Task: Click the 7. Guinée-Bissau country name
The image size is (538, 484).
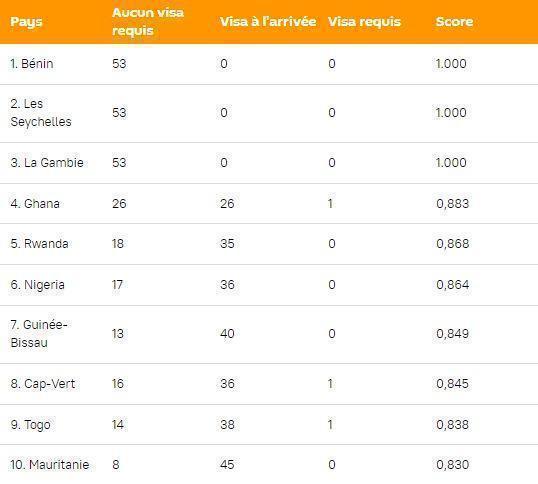Action: pos(39,334)
